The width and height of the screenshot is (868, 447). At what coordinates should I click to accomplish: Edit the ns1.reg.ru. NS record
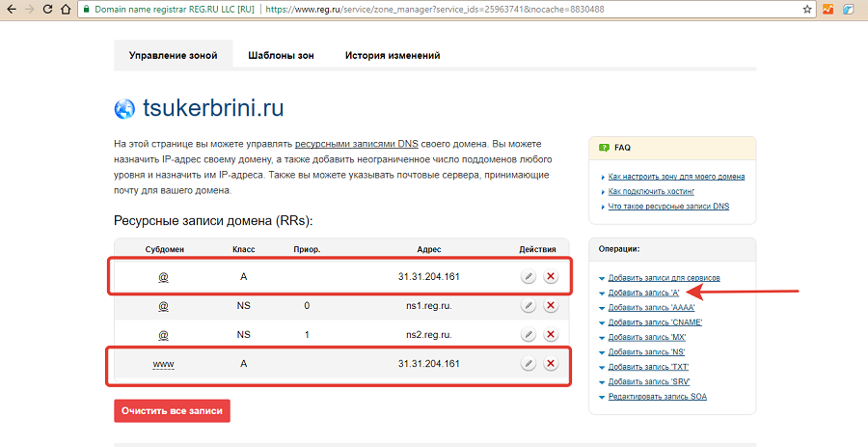(x=529, y=305)
